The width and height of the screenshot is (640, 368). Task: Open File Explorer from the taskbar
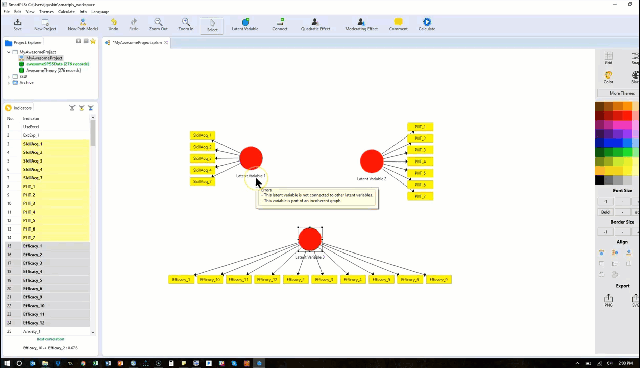tap(45, 363)
